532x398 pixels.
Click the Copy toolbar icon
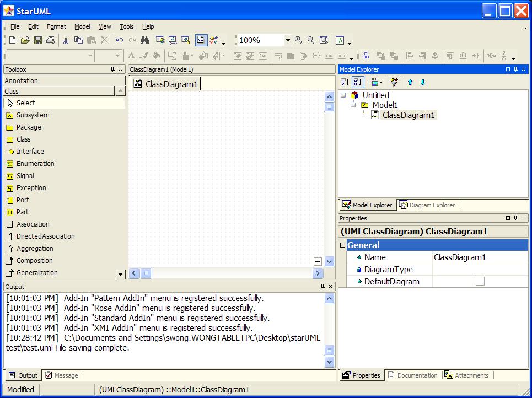click(78, 40)
